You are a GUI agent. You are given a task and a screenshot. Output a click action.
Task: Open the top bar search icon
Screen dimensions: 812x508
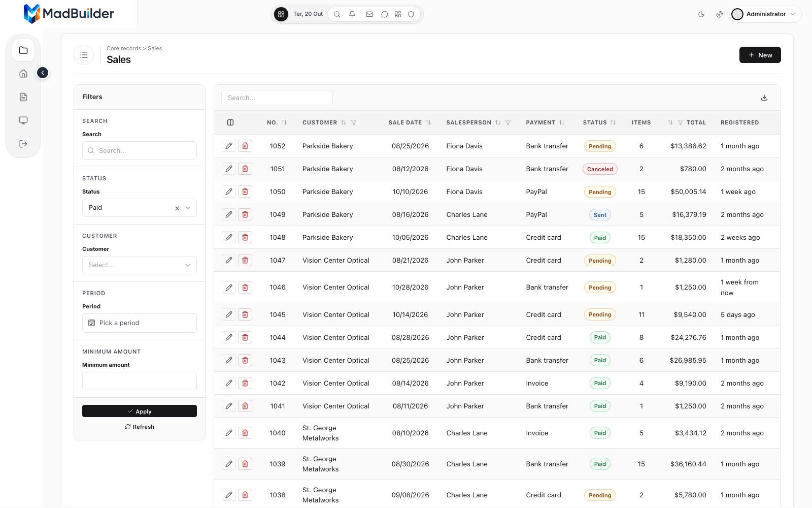[x=337, y=14]
